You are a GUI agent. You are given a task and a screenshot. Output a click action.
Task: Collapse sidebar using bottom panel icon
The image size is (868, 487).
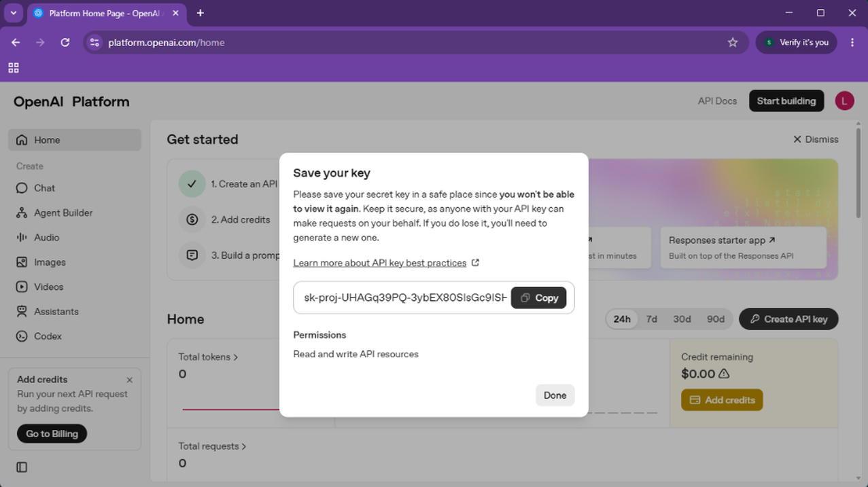[x=22, y=467]
